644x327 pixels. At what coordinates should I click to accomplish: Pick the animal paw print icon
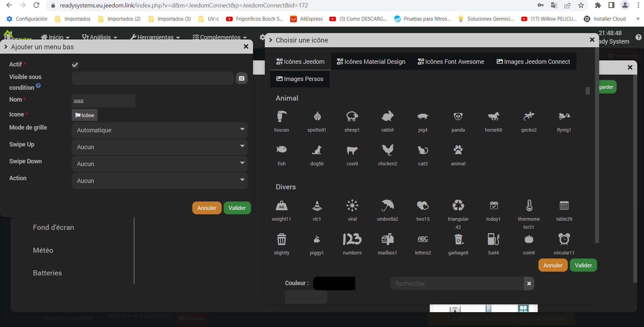tap(458, 150)
